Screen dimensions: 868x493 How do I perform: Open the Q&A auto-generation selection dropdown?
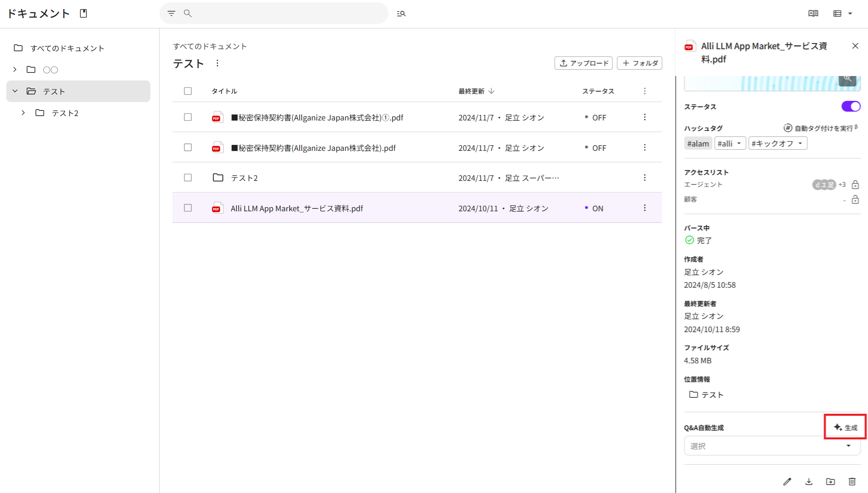point(772,446)
